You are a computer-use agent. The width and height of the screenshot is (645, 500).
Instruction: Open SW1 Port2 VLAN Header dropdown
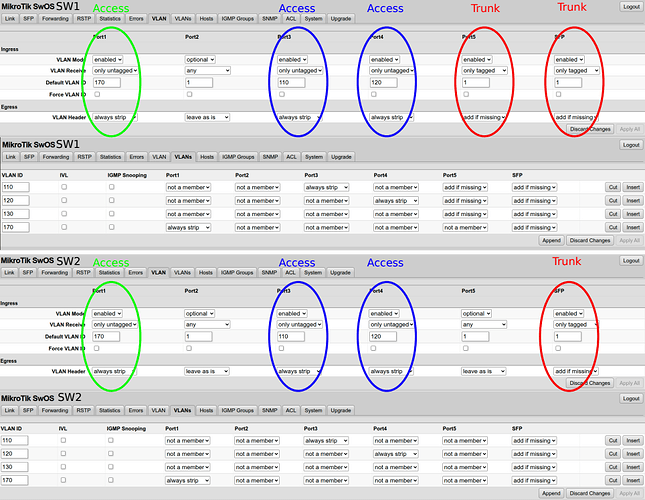click(x=207, y=117)
